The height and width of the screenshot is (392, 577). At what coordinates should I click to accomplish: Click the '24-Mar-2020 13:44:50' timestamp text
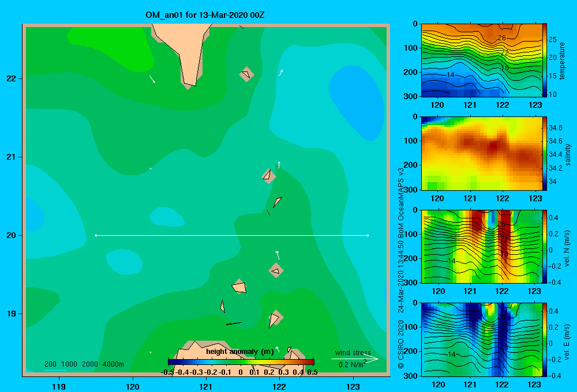401,276
